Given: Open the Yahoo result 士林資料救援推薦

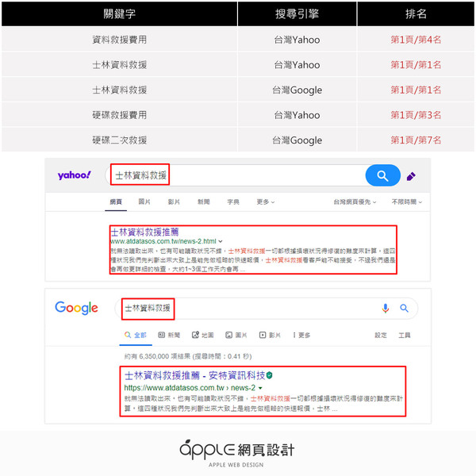Looking at the screenshot, I should pos(145,232).
